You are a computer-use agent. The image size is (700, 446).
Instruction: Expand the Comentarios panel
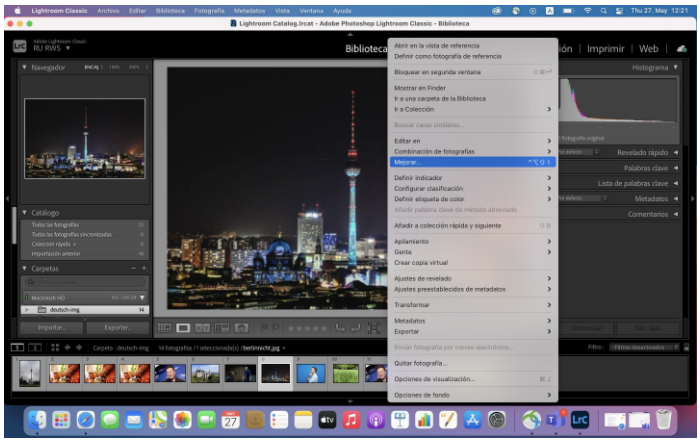[676, 214]
